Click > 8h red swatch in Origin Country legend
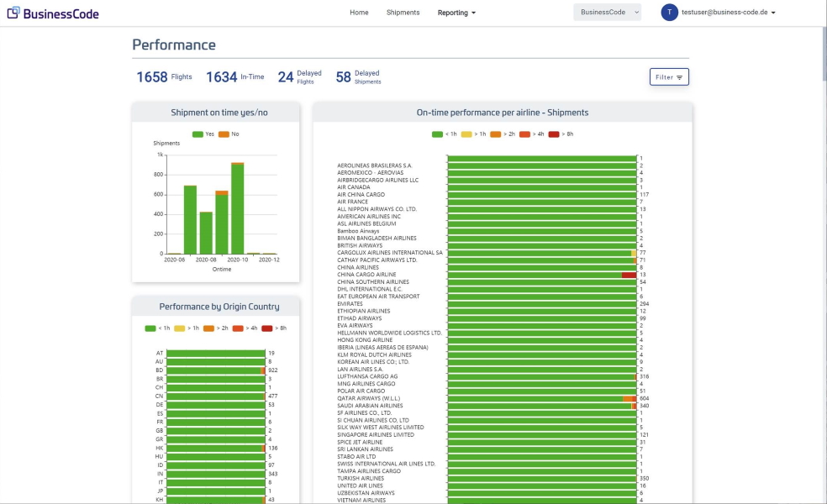The image size is (827, 504). 267,328
